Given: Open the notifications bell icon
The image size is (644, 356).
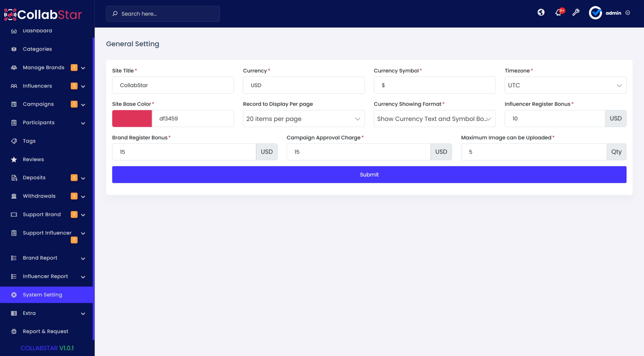Looking at the screenshot, I should pyautogui.click(x=558, y=13).
